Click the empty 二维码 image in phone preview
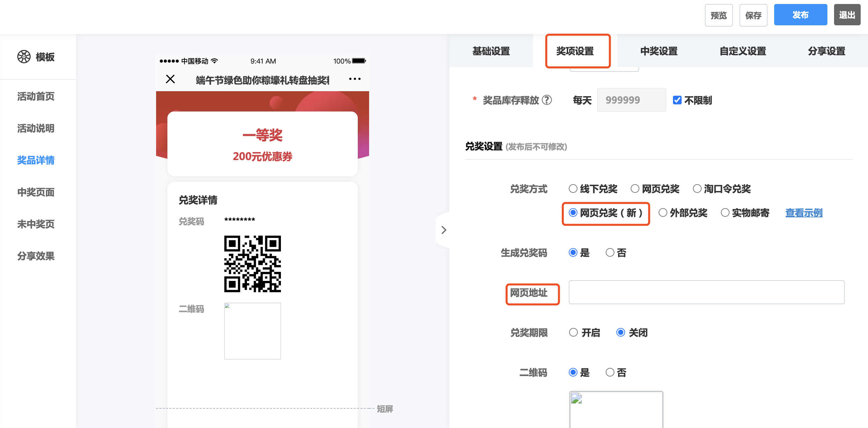 pos(252,330)
